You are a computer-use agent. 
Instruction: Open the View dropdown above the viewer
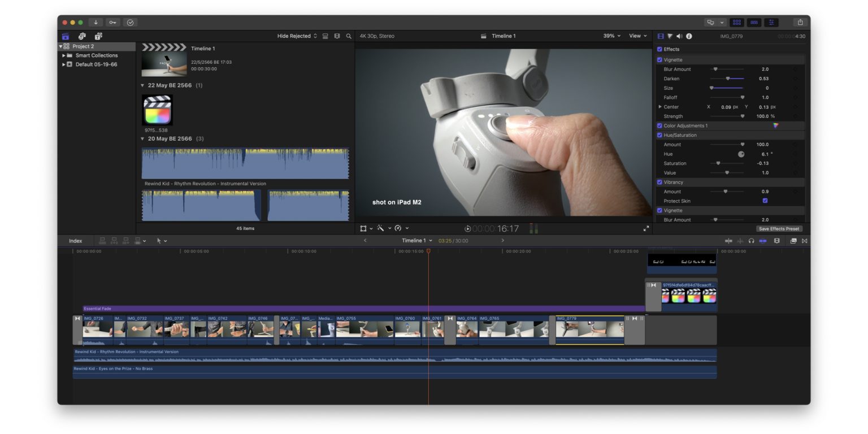tap(637, 36)
